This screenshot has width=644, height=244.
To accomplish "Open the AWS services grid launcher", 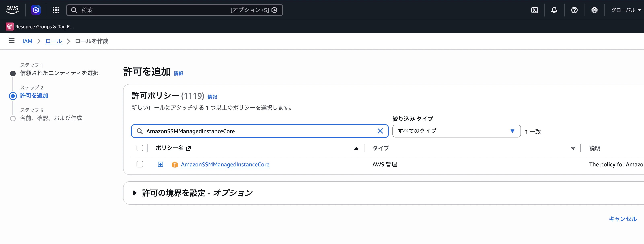I will [56, 10].
